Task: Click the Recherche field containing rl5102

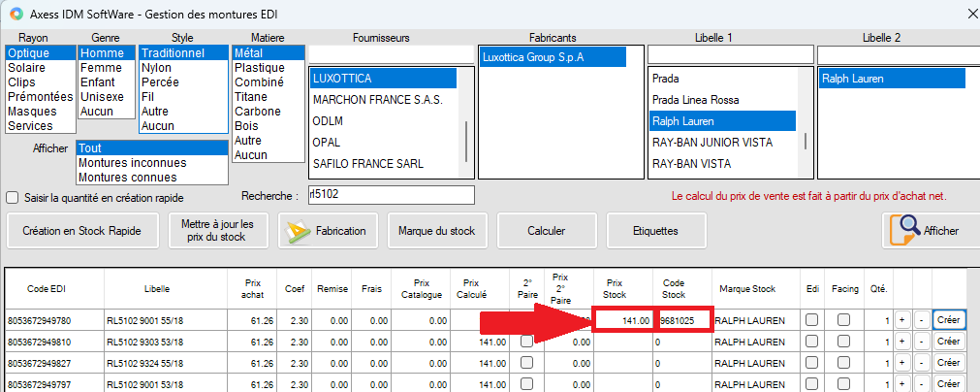Action: (390, 196)
